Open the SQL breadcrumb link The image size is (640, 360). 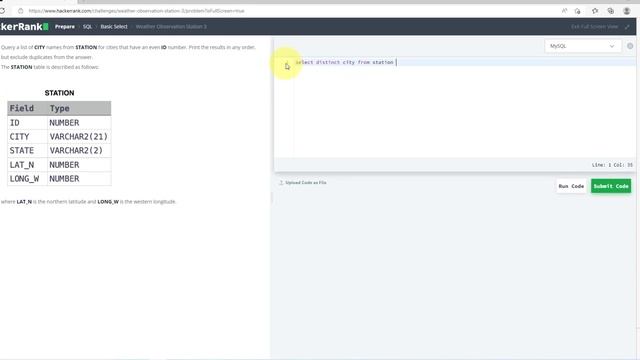tap(87, 27)
